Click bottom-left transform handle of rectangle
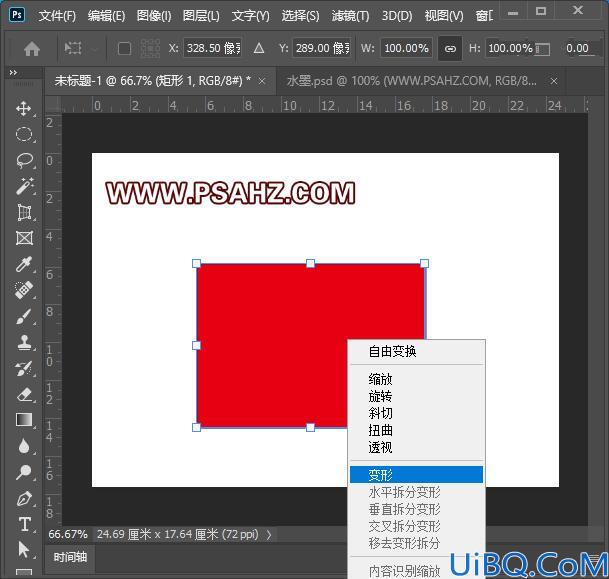The height and width of the screenshot is (579, 609). point(197,428)
